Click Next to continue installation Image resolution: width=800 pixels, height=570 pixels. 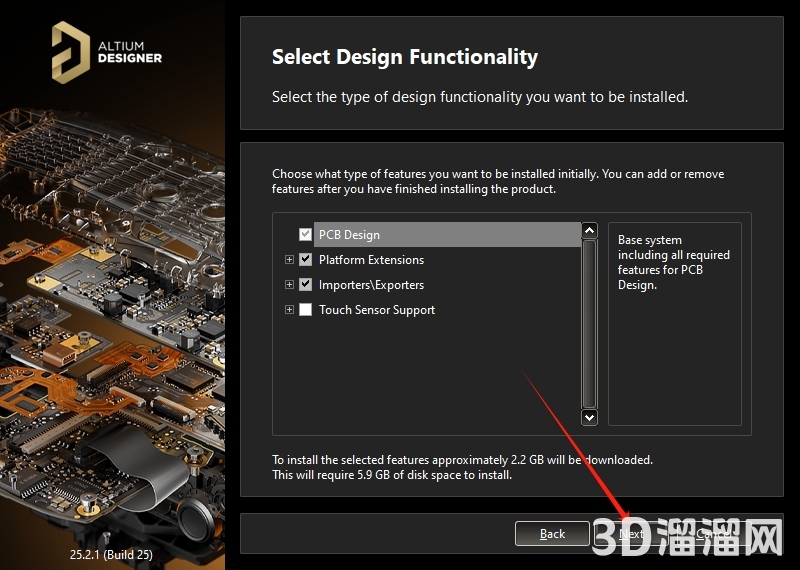coord(631,534)
